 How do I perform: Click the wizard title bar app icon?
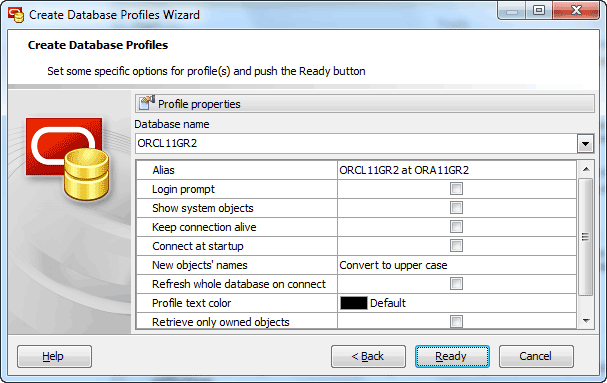[16, 15]
